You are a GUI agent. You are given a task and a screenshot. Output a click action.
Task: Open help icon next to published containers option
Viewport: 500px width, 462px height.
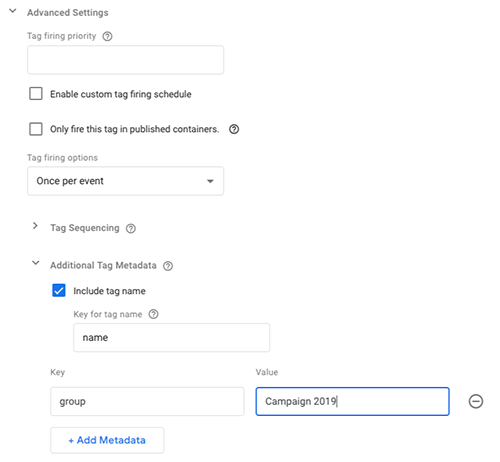(x=234, y=129)
